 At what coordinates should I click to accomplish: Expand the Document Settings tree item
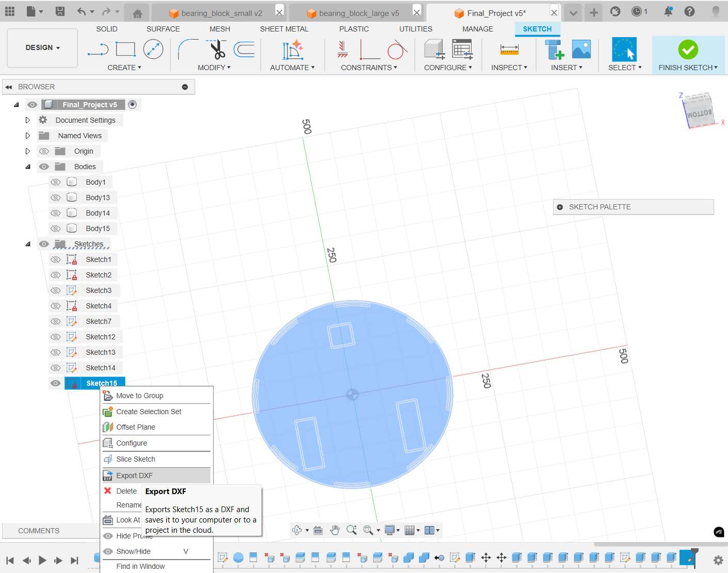(x=28, y=120)
